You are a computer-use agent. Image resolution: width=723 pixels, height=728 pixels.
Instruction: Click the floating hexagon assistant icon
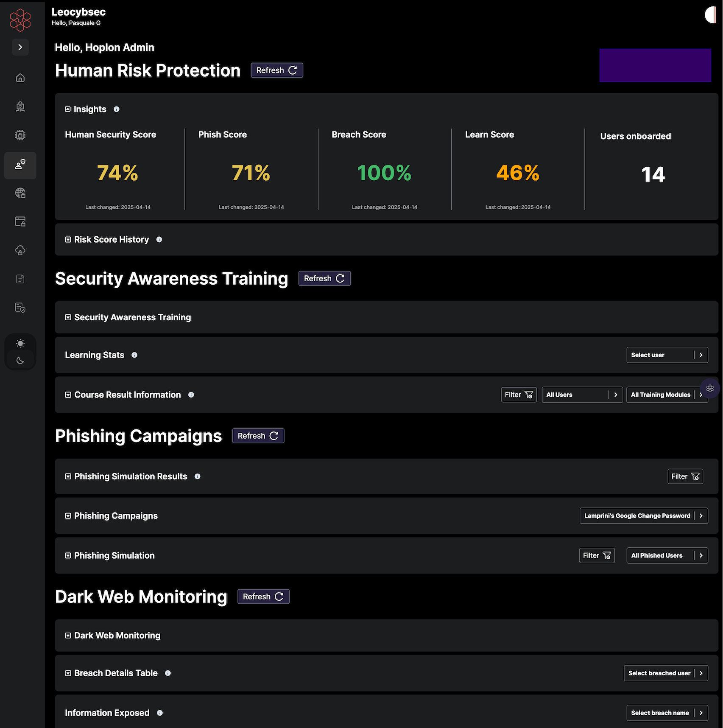coord(710,388)
